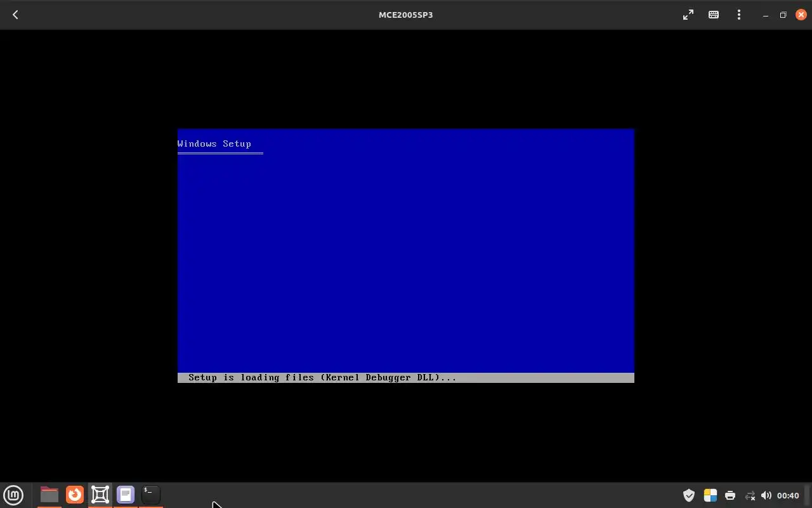Maximize the MCE2005SP3 window
Screen dimensions: 812x508
click(x=783, y=15)
